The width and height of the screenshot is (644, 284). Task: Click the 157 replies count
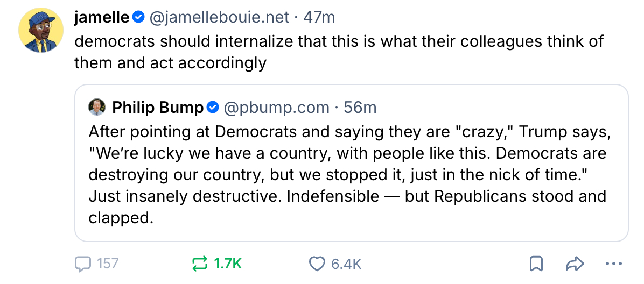[x=108, y=264]
